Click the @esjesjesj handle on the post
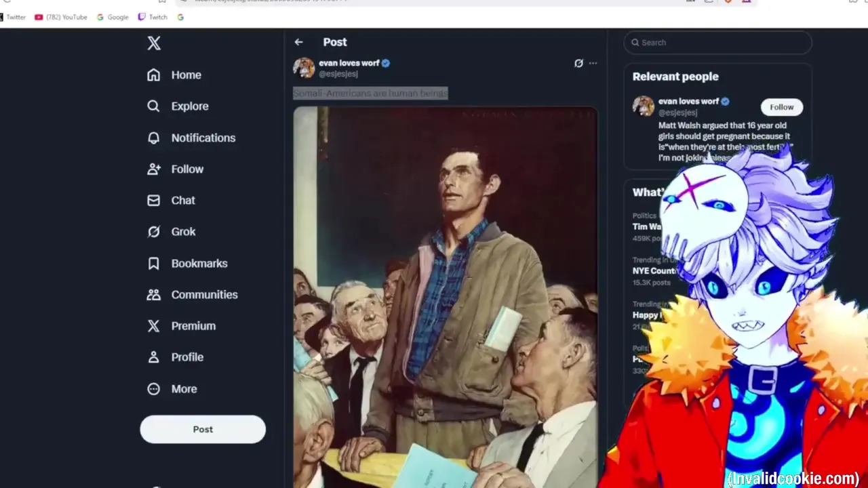Screen dimensions: 868x488 tap(338, 74)
